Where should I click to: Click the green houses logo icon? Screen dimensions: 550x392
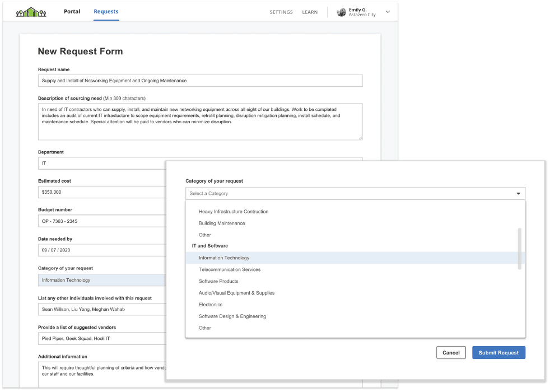coord(31,12)
